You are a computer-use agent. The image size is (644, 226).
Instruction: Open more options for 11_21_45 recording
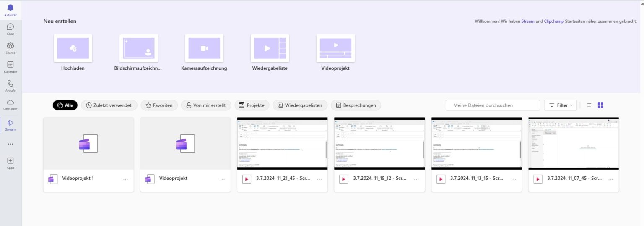click(x=319, y=179)
